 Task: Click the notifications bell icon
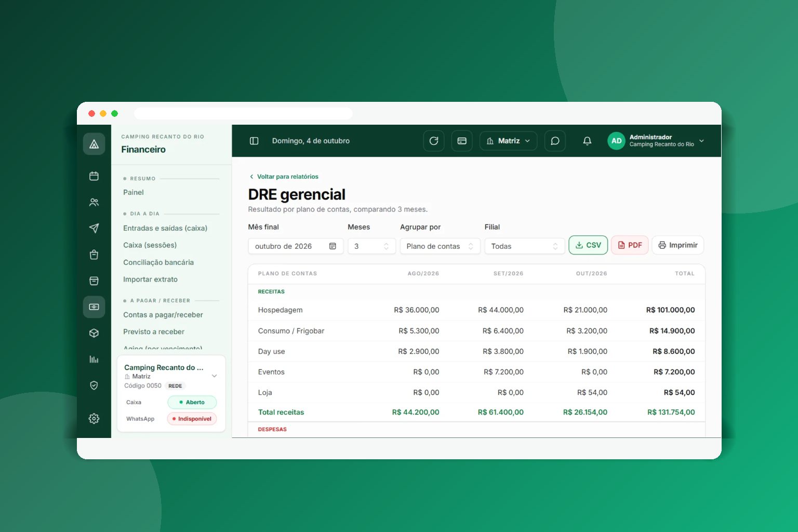point(587,141)
